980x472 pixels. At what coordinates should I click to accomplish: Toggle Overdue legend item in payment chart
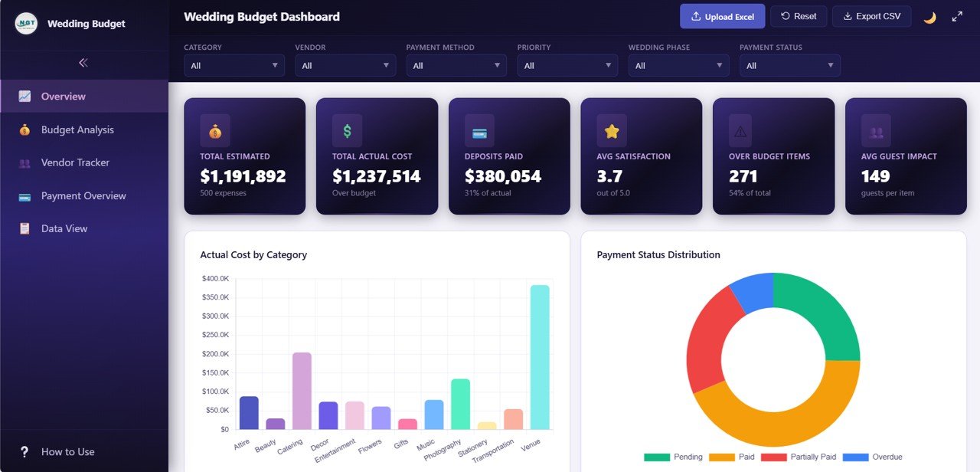tap(872, 457)
